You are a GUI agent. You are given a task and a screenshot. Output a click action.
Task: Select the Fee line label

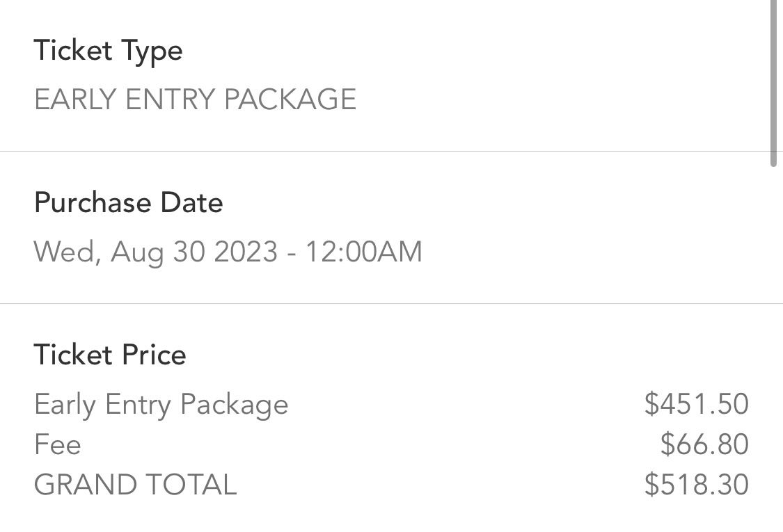(58, 444)
